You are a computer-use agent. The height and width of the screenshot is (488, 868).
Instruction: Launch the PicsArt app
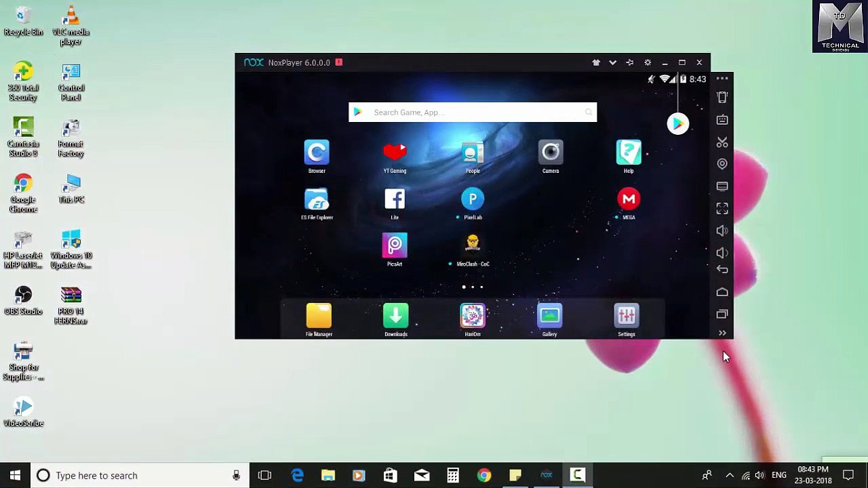coord(395,246)
